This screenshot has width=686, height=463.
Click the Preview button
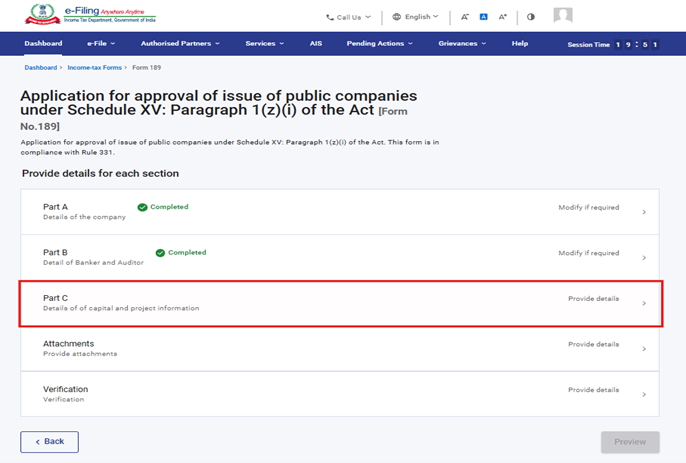coord(629,441)
